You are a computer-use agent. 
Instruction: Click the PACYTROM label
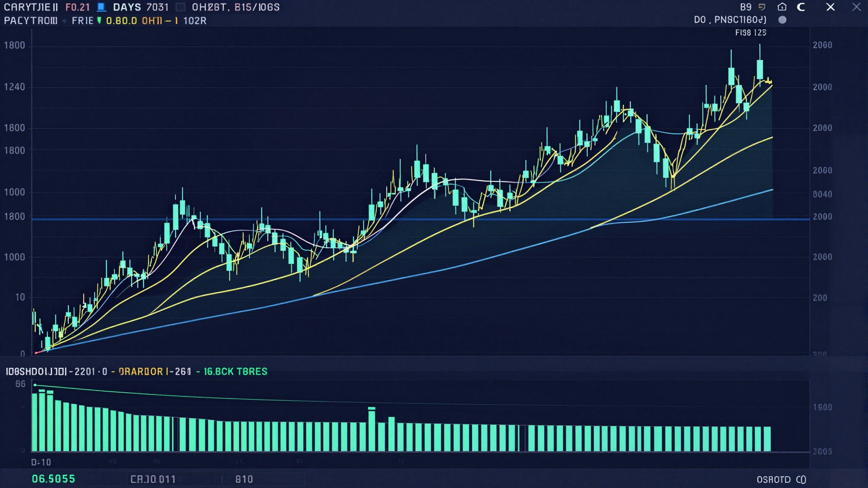[x=31, y=21]
